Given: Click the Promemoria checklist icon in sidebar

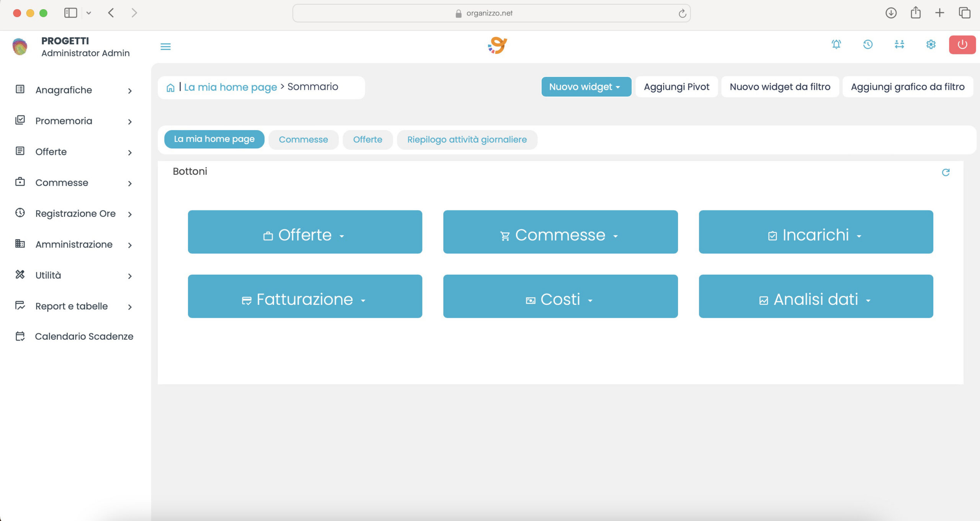Looking at the screenshot, I should tap(20, 120).
